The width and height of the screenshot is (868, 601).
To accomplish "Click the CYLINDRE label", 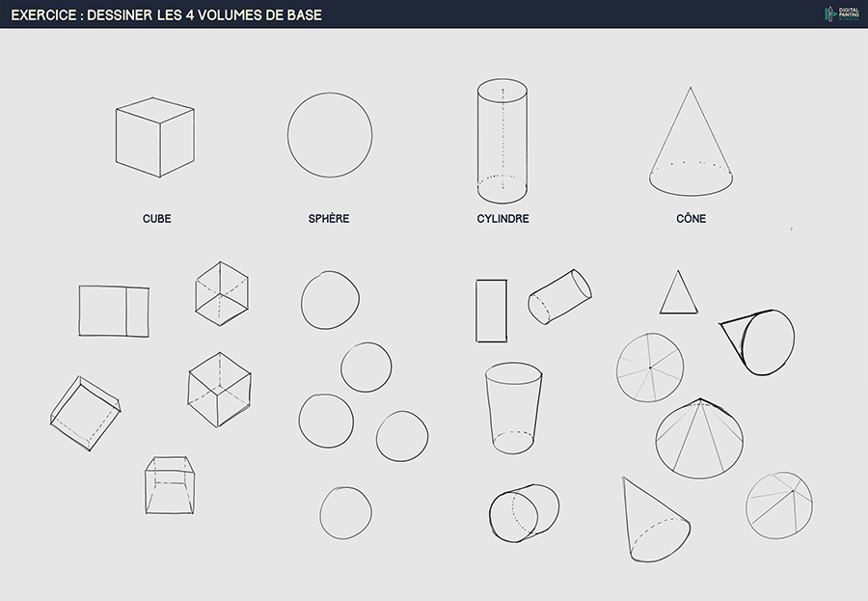I will (502, 219).
